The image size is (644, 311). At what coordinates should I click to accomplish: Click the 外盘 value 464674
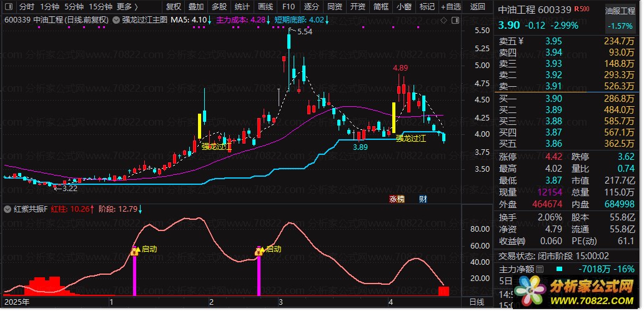pos(547,204)
